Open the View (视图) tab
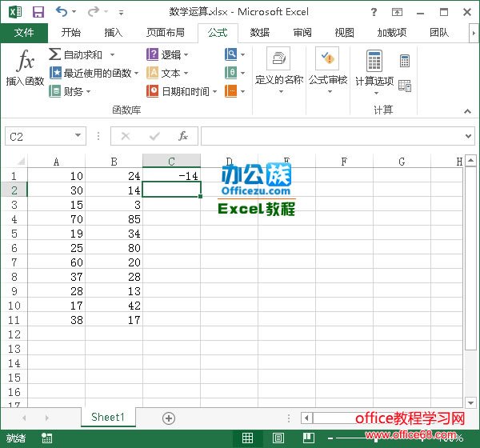The image size is (480, 448). tap(344, 33)
